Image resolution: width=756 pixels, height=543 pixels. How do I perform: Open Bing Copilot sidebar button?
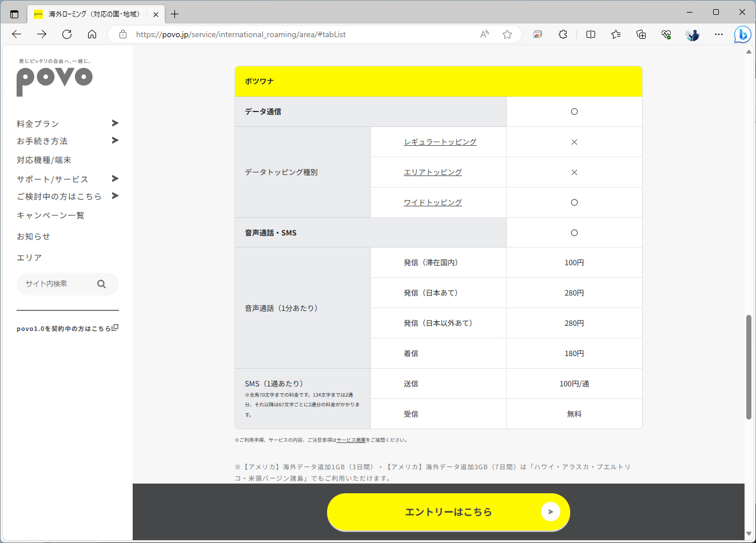pos(742,34)
